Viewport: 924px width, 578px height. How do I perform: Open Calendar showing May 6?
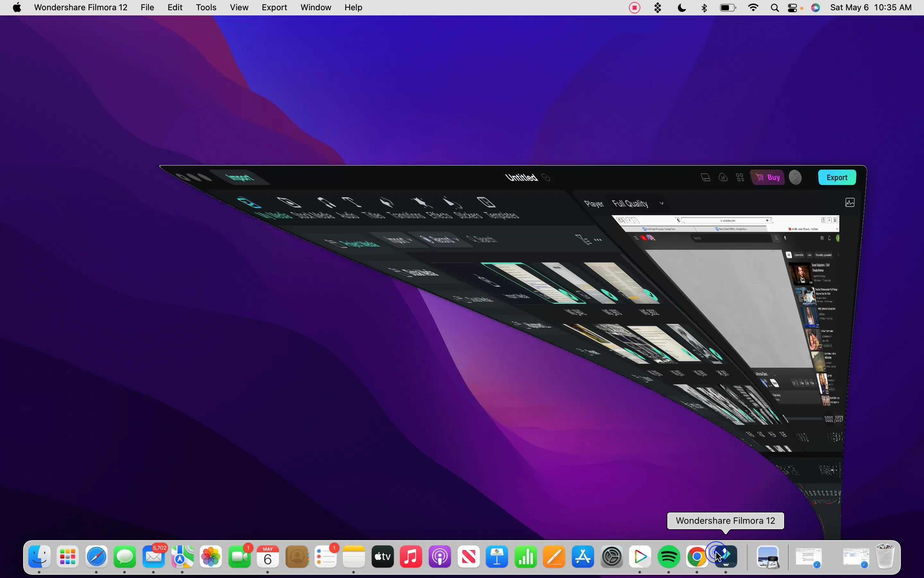point(268,556)
